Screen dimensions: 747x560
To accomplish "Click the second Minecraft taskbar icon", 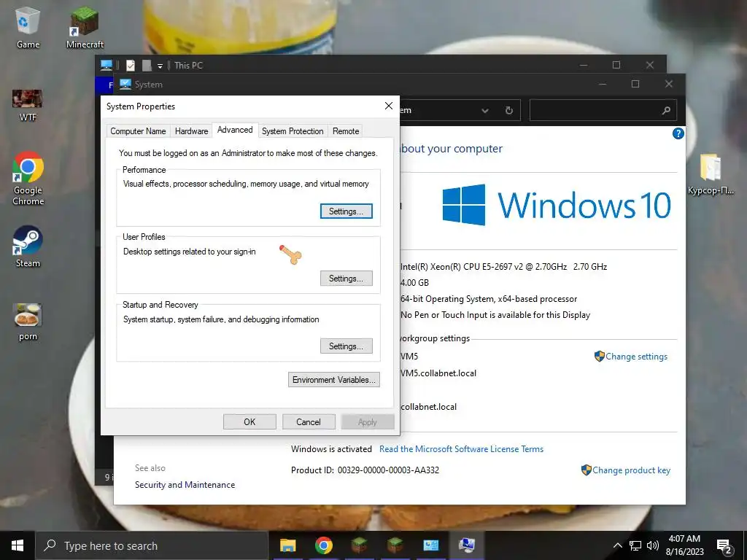I will 395,545.
